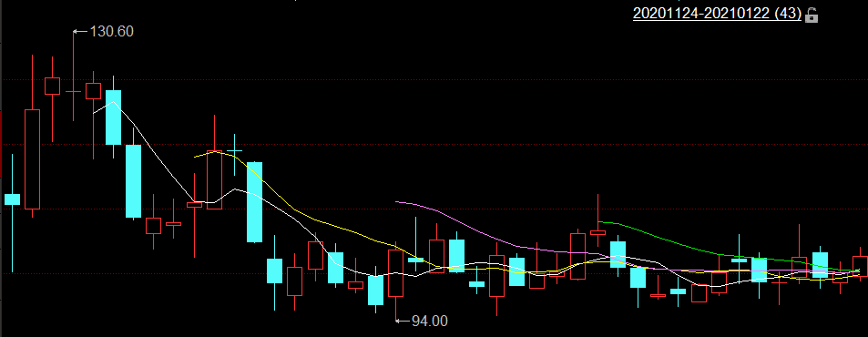The height and width of the screenshot is (337, 868).
Task: Select the 130.60 high price label
Action: pos(112,32)
